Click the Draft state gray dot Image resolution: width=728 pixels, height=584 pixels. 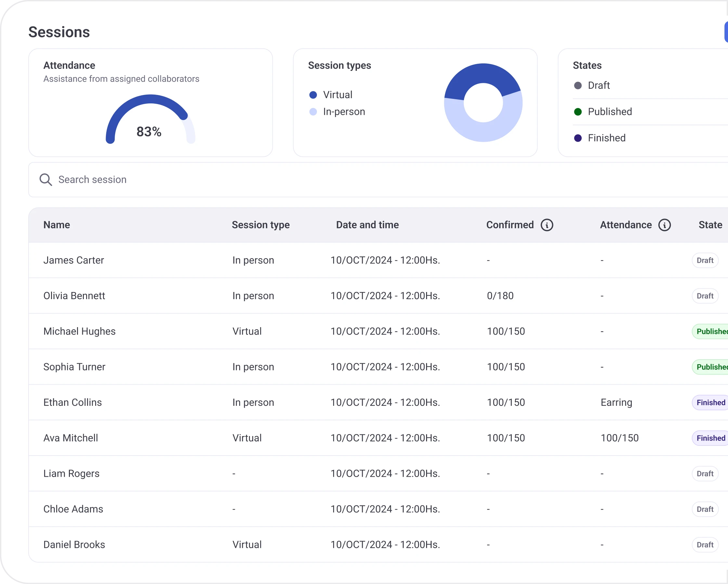click(578, 86)
